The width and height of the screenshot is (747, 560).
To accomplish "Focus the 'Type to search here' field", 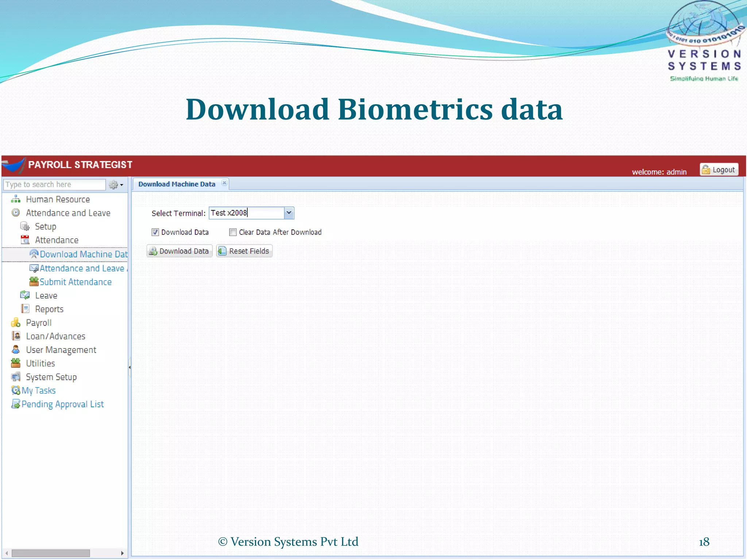I will pyautogui.click(x=54, y=184).
